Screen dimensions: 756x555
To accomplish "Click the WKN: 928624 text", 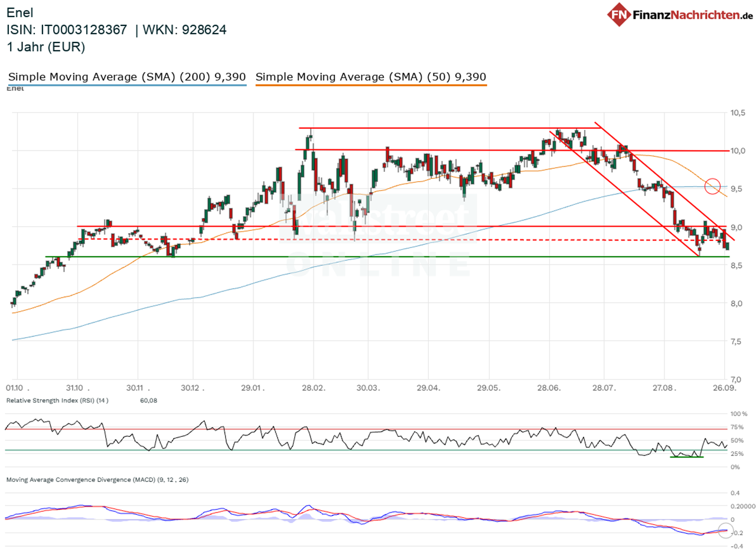I will click(185, 30).
